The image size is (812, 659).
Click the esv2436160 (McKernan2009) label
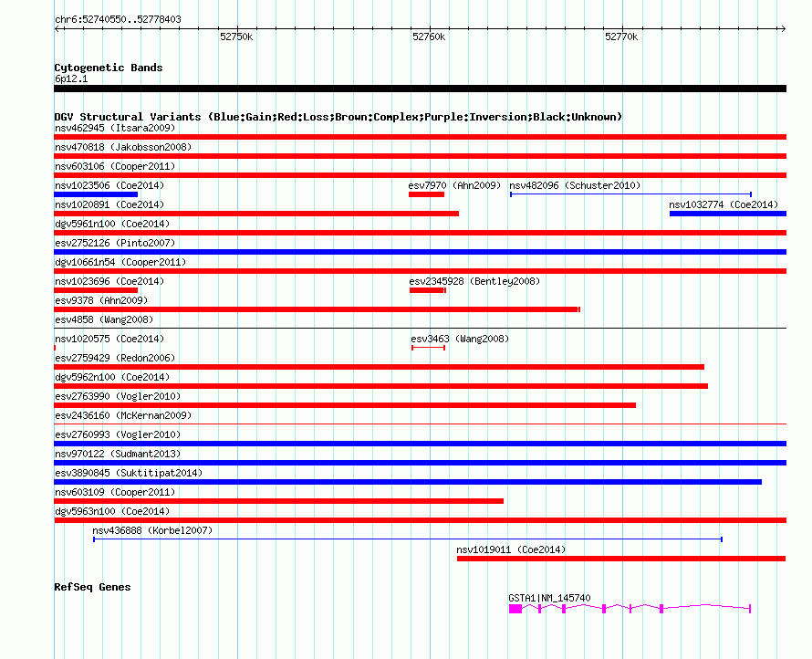pos(123,415)
